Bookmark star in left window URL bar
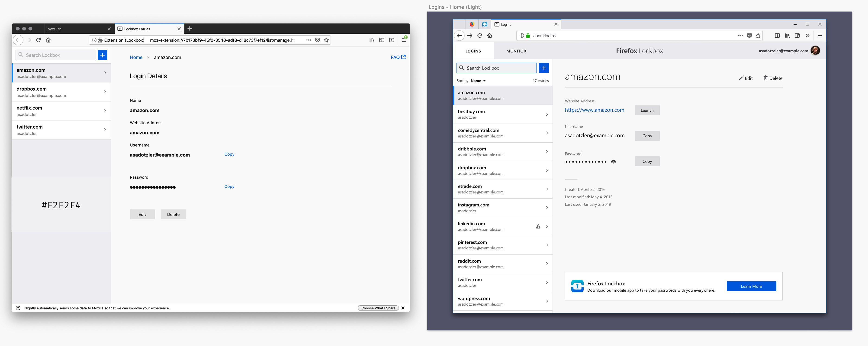The image size is (868, 346). coord(326,40)
